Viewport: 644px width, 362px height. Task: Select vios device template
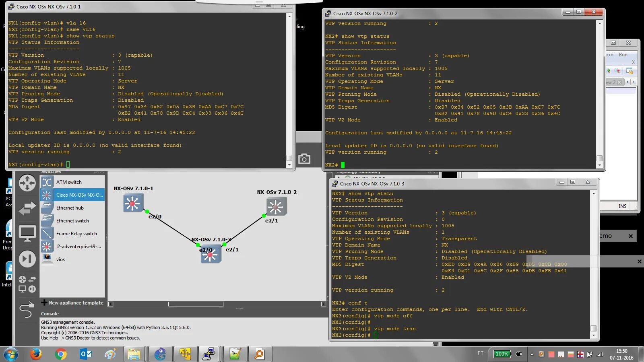[x=72, y=259]
